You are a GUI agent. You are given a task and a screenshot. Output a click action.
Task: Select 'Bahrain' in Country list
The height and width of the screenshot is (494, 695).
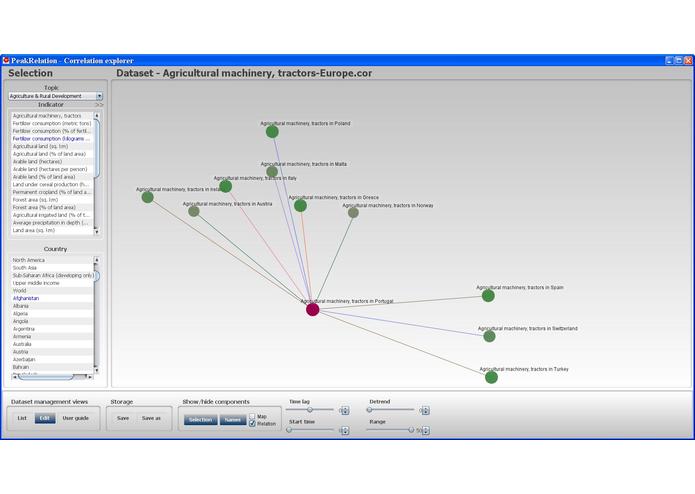pos(52,367)
